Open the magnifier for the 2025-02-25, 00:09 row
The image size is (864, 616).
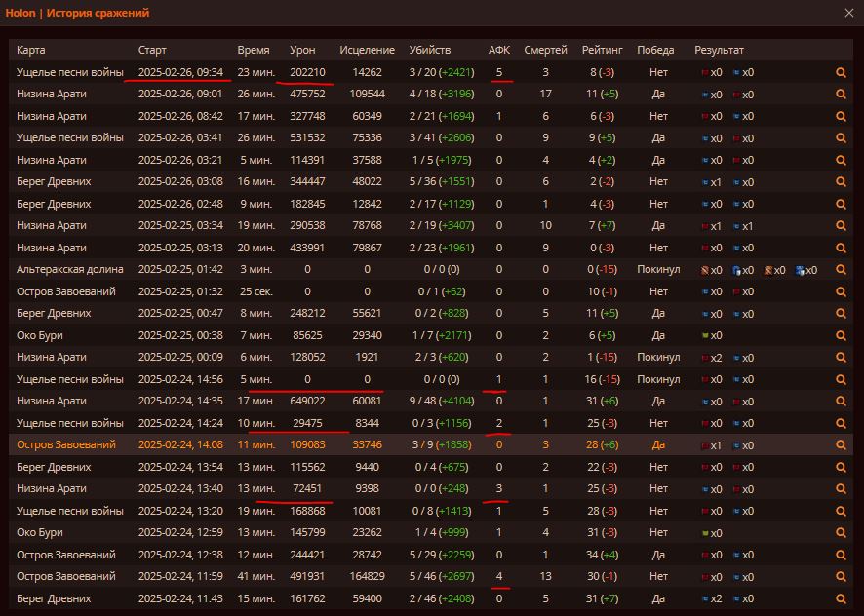tap(841, 357)
